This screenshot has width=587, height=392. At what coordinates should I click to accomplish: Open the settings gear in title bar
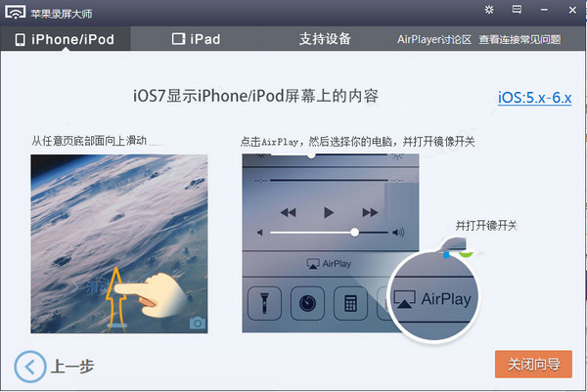pyautogui.click(x=489, y=10)
